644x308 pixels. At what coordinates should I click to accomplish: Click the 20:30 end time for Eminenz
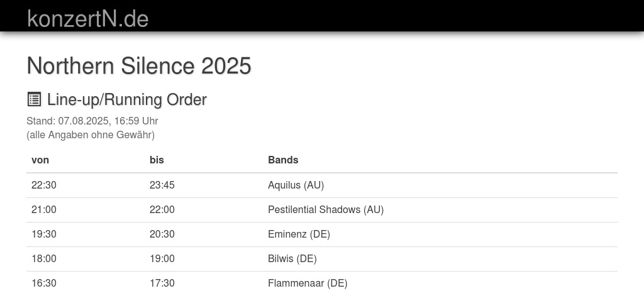pos(162,234)
